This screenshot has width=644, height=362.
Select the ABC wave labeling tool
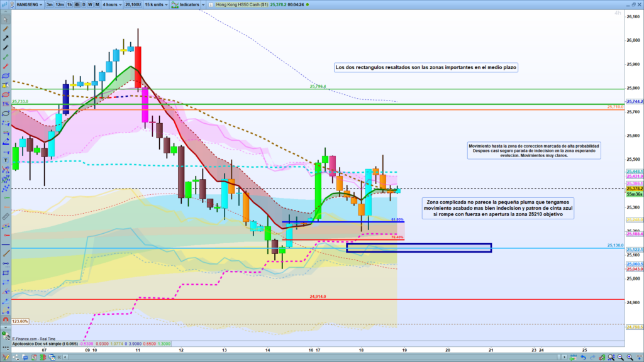coord(6,169)
